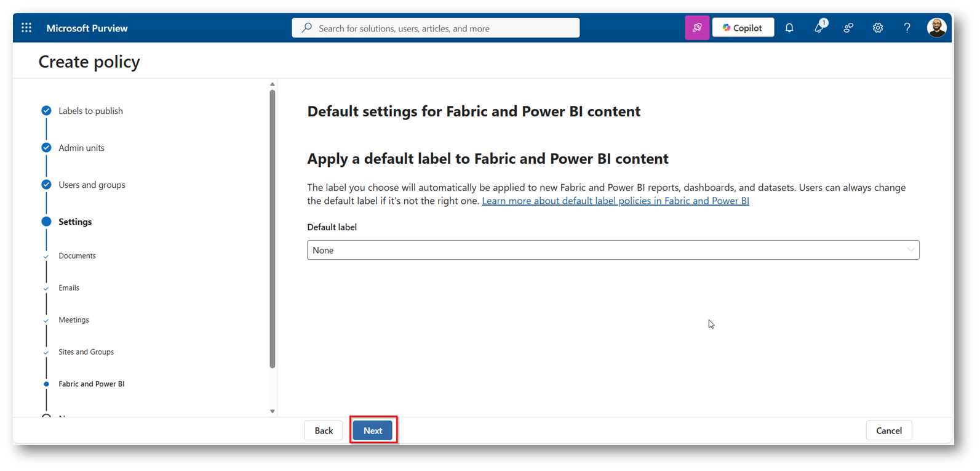Viewport: 980px width, 471px height.
Task: Select the Users and groups step
Action: tap(92, 185)
